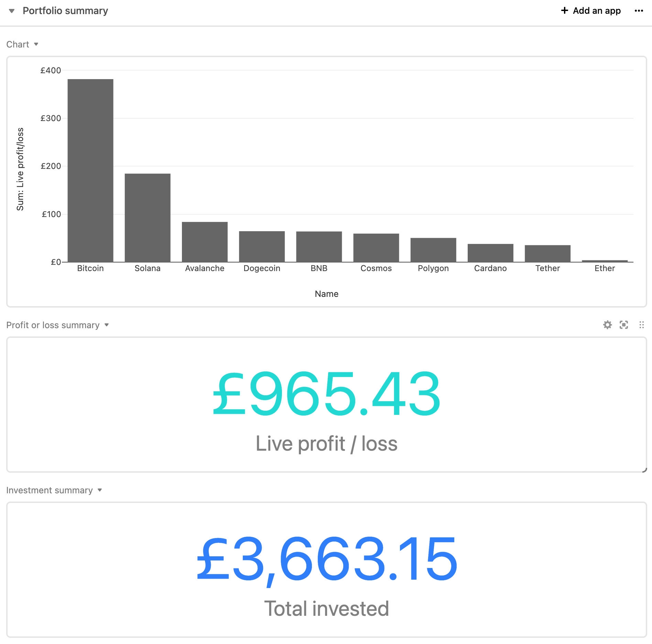Click the £3,663.15 total invested figure
Image resolution: width=652 pixels, height=644 pixels.
point(326,559)
